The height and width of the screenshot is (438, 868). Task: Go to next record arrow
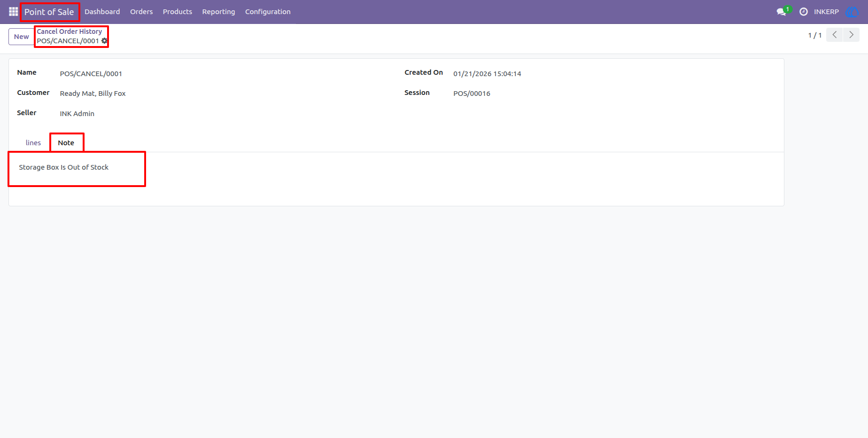click(x=851, y=35)
